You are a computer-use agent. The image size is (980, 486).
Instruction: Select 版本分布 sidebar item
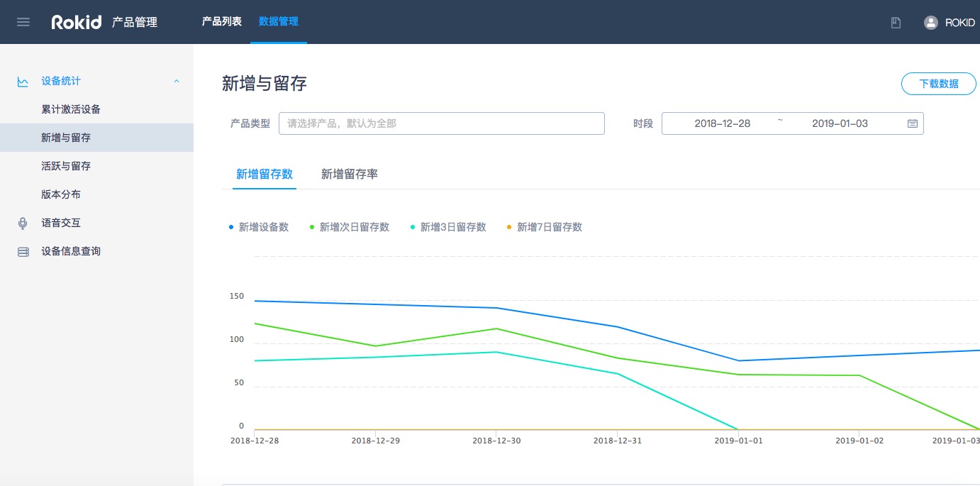(x=61, y=194)
